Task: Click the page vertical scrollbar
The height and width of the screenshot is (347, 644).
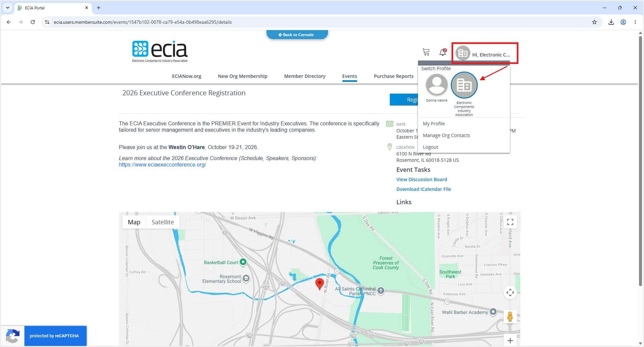Action: 640,160
